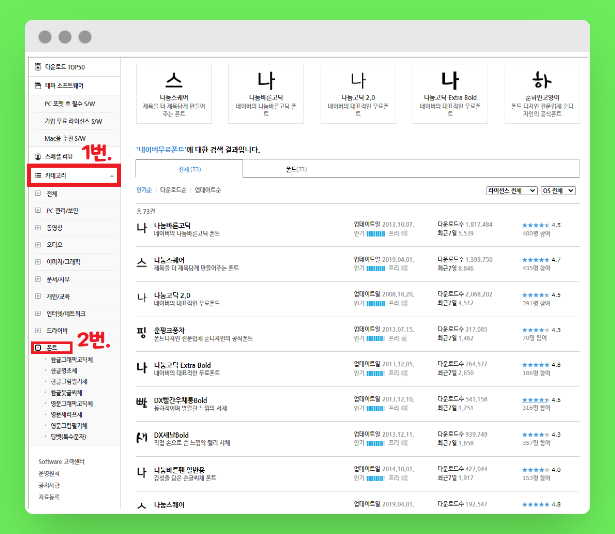Switch to the 폰트(73) tab
Image resolution: width=615 pixels, height=534 pixels.
click(x=296, y=169)
